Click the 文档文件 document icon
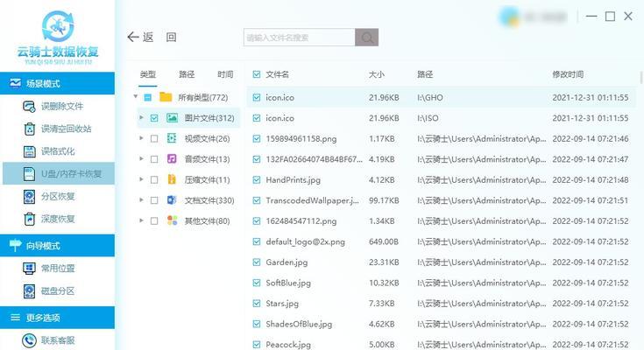 [172, 200]
